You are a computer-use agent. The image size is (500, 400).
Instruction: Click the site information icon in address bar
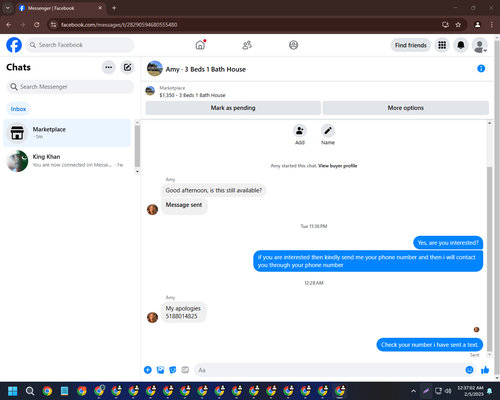click(x=54, y=25)
